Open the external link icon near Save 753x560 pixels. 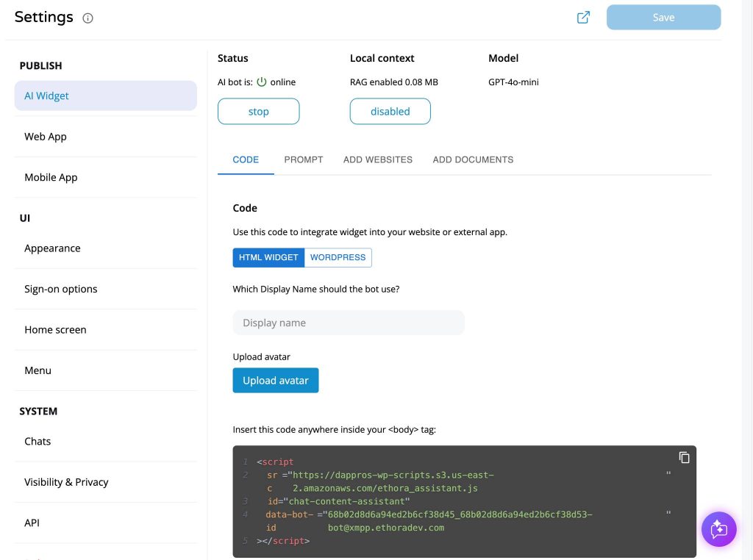583,18
